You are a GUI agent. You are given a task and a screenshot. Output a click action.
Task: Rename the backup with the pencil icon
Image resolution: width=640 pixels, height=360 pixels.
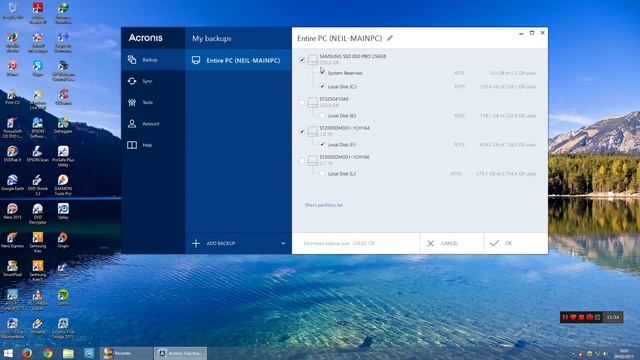pos(390,38)
